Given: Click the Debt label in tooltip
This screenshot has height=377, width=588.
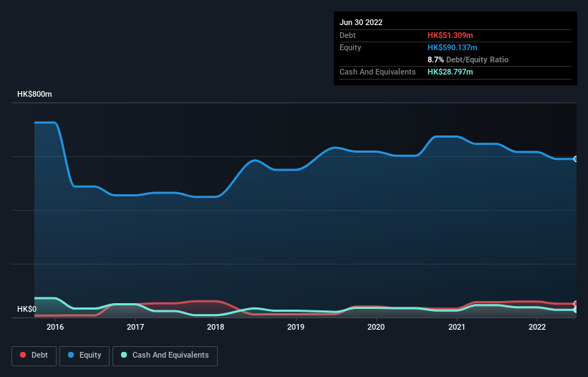Looking at the screenshot, I should coord(347,35).
